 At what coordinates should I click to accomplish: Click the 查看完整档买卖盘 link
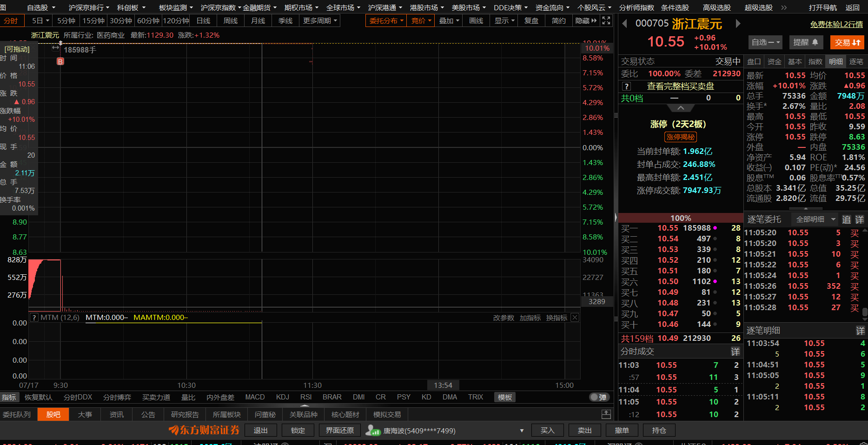(x=681, y=86)
